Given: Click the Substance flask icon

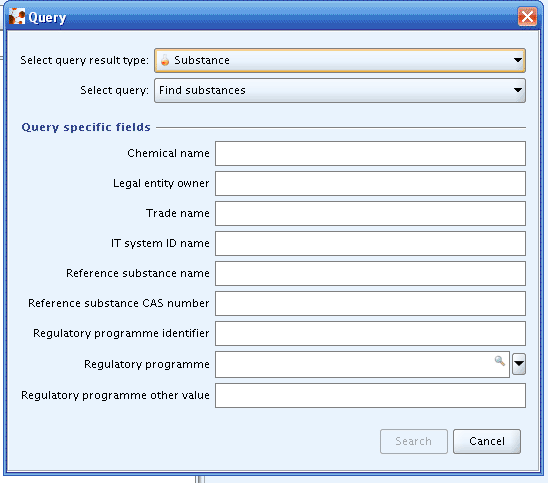Looking at the screenshot, I should pyautogui.click(x=165, y=60).
